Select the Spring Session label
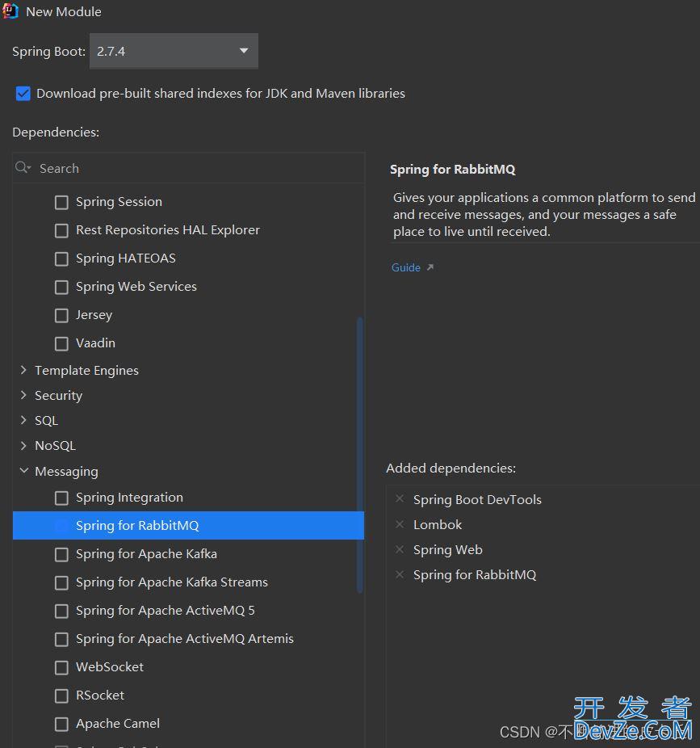 tap(119, 202)
